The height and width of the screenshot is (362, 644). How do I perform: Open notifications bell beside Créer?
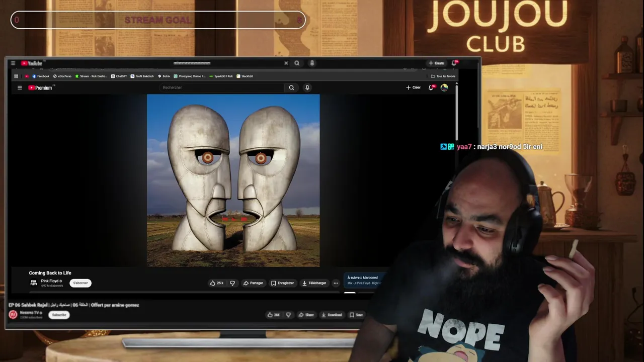coord(431,87)
